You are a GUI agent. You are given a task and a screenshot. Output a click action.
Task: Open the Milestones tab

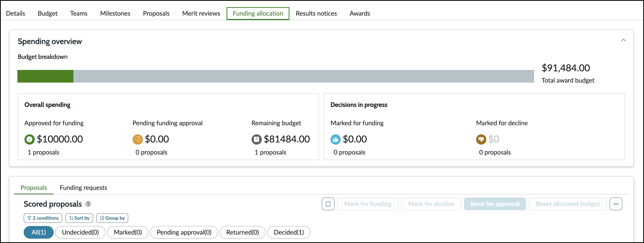pyautogui.click(x=115, y=13)
